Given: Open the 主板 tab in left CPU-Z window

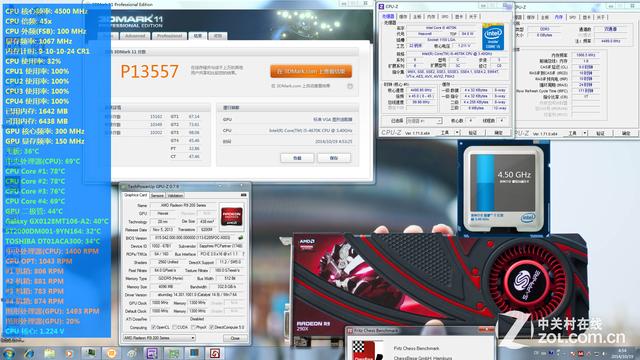Looking at the screenshot, I should click(x=417, y=17).
